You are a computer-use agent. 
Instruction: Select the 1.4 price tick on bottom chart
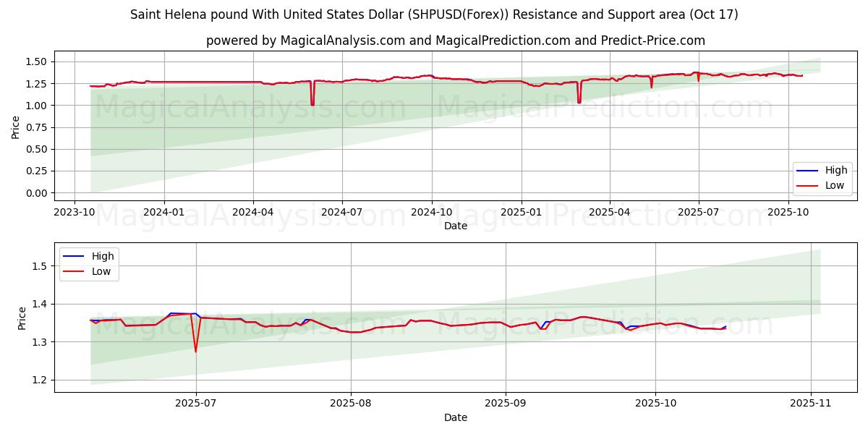[41, 304]
